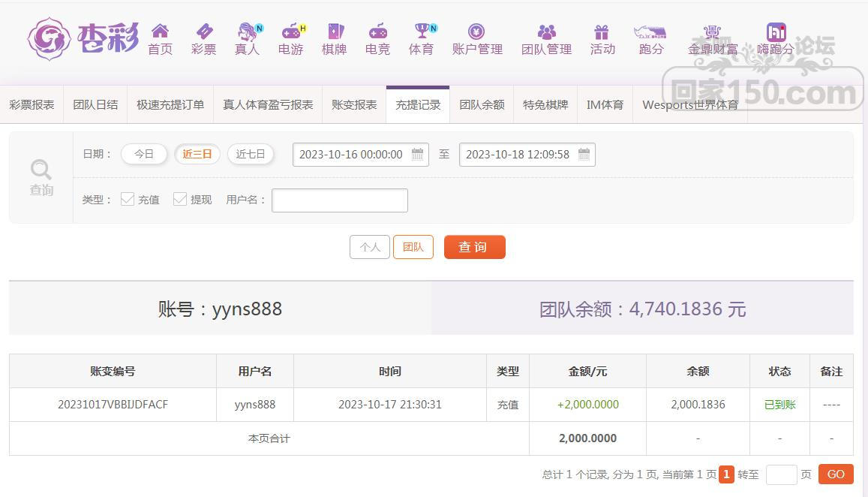This screenshot has width=868, height=497.
Task: Open 账户管理 account management icon
Action: 476,32
